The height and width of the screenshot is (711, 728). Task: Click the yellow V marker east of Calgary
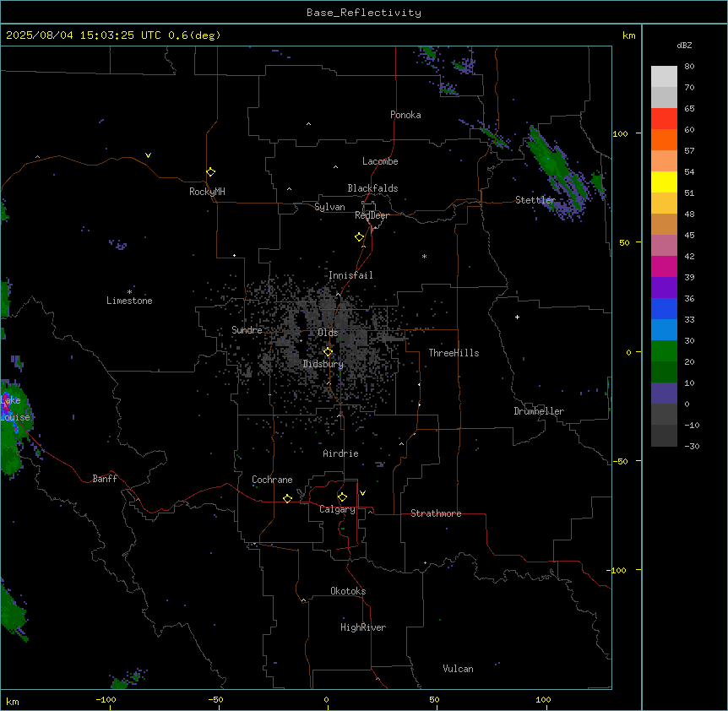tap(362, 493)
